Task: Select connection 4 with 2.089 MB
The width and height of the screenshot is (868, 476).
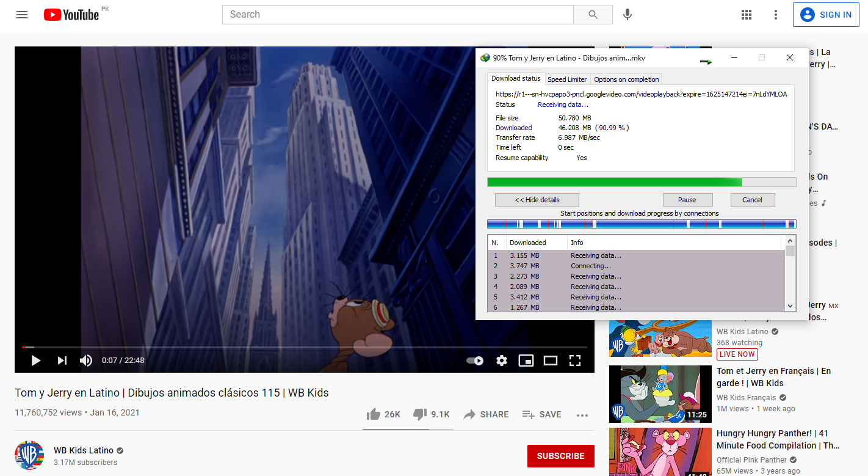Action: click(635, 287)
